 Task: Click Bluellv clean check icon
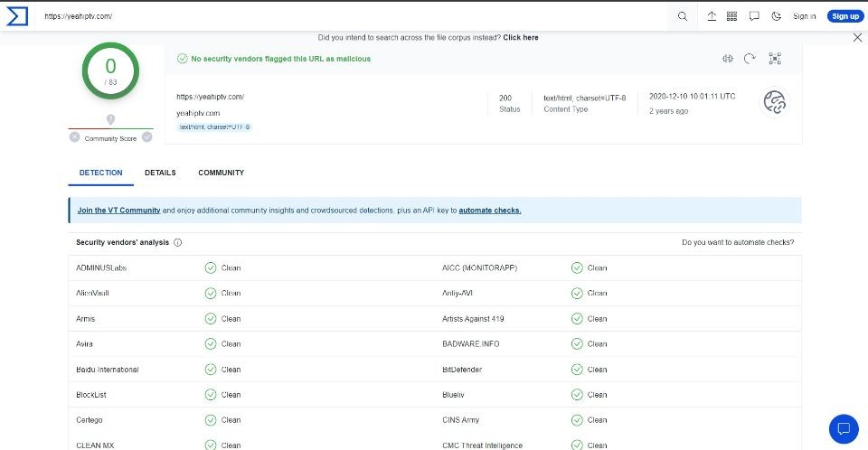(x=577, y=395)
